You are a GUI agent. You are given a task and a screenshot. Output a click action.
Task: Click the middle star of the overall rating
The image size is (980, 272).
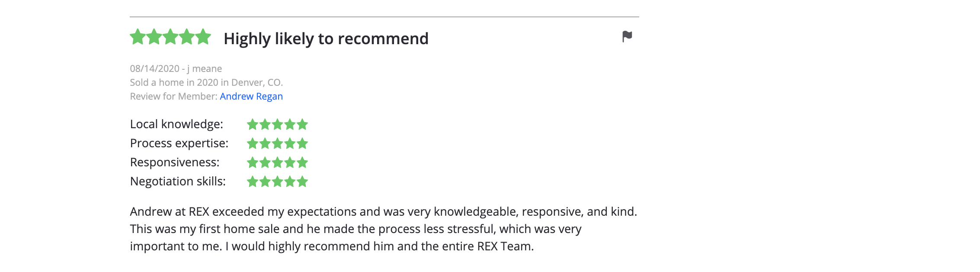point(170,37)
